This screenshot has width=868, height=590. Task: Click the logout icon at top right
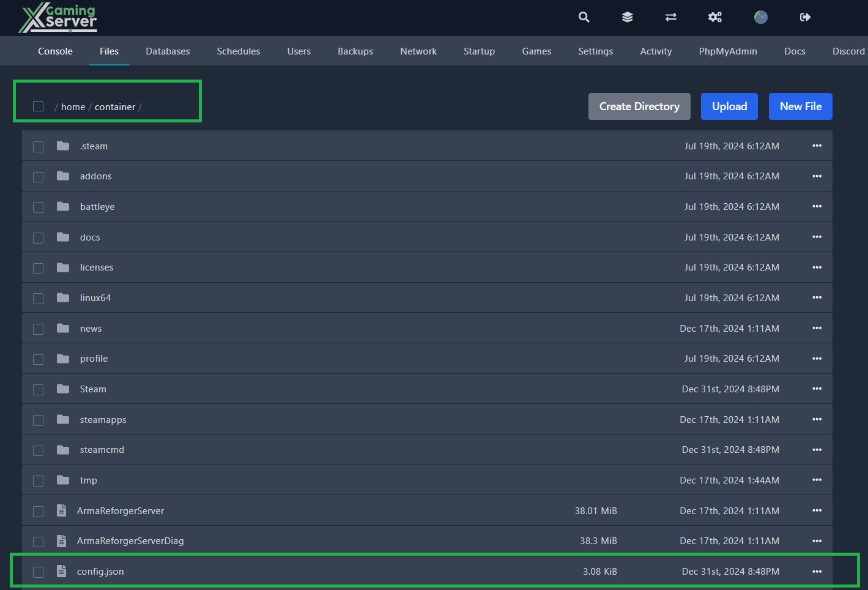805,17
